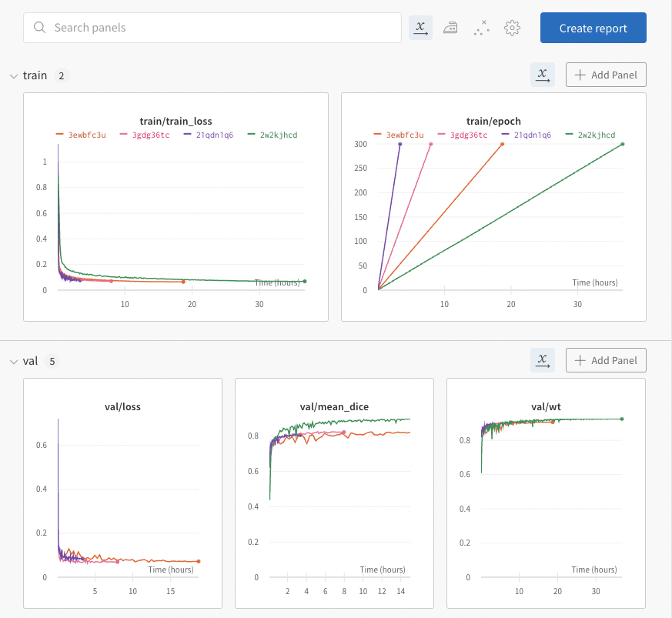Collapse the val section chevron
This screenshot has width=672, height=618.
coord(14,362)
